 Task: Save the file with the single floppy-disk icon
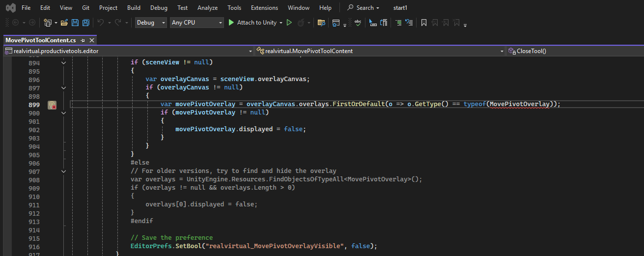tap(75, 23)
